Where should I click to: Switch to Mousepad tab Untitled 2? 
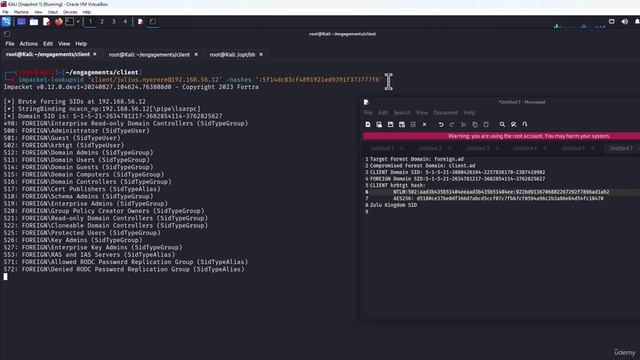point(430,148)
